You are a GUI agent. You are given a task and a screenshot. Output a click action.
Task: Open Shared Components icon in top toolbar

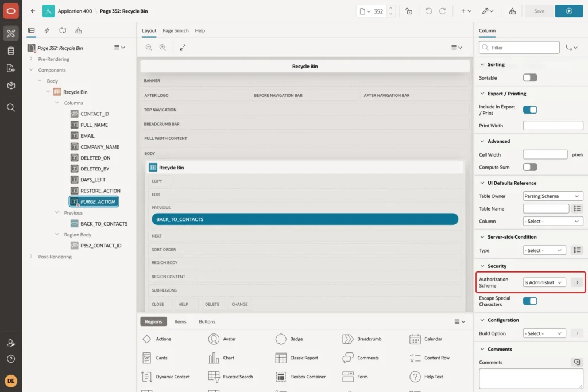tap(512, 11)
